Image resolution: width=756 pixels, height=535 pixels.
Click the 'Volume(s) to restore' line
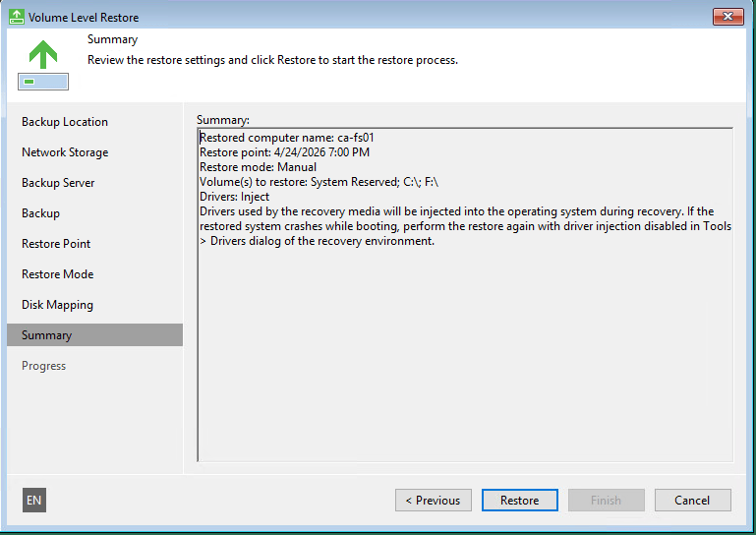coord(319,182)
